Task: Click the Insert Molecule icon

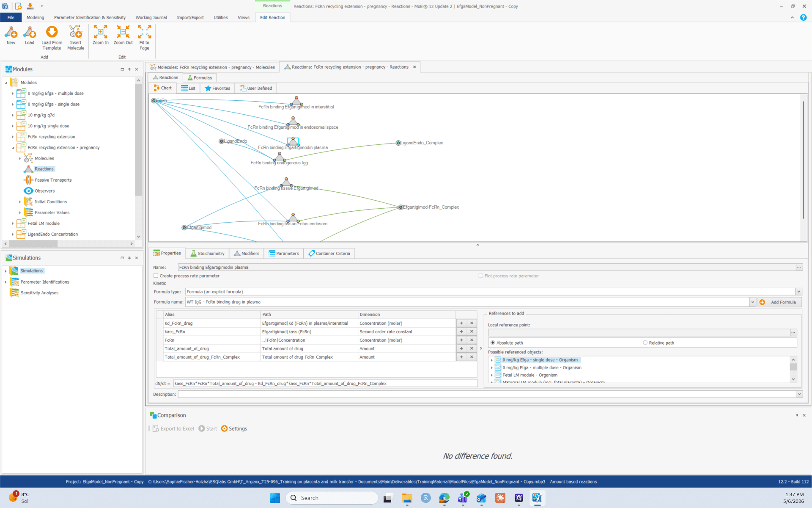Action: click(76, 32)
